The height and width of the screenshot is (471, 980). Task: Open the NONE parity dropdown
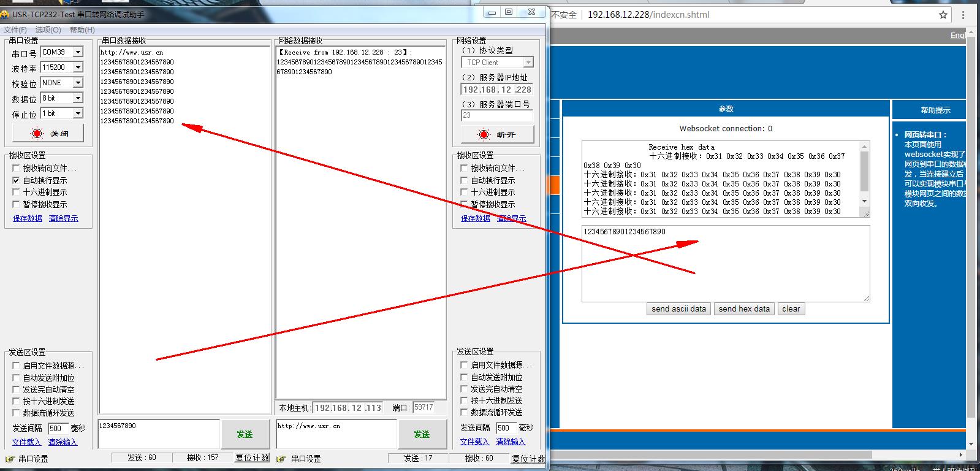coord(78,83)
